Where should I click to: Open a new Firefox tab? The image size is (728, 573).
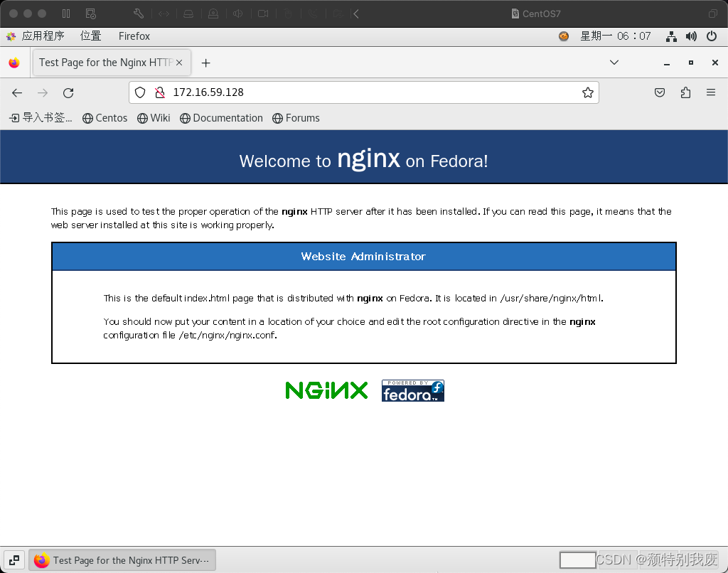pyautogui.click(x=205, y=63)
